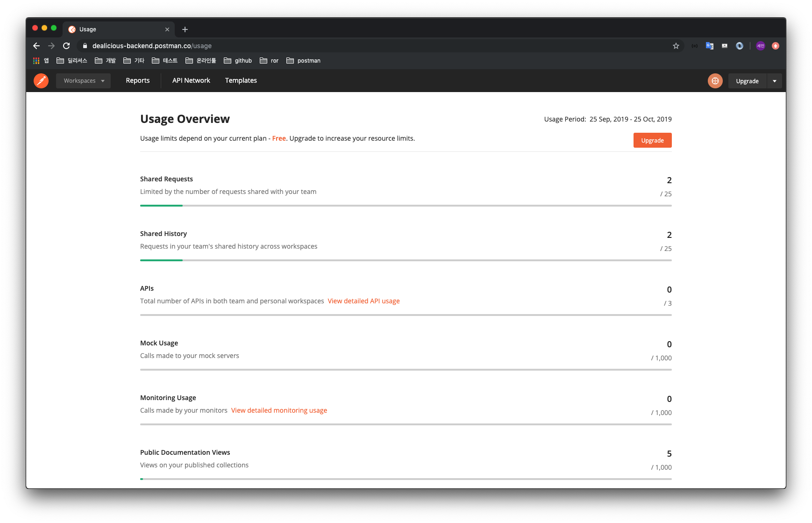Image resolution: width=812 pixels, height=523 pixels.
Task: Click the Postman rocket home icon
Action: tap(41, 80)
